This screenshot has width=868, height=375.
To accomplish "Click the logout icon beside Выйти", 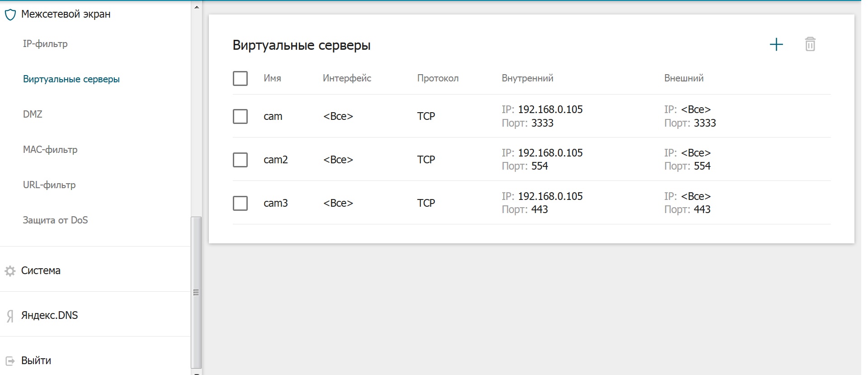I will click(10, 361).
